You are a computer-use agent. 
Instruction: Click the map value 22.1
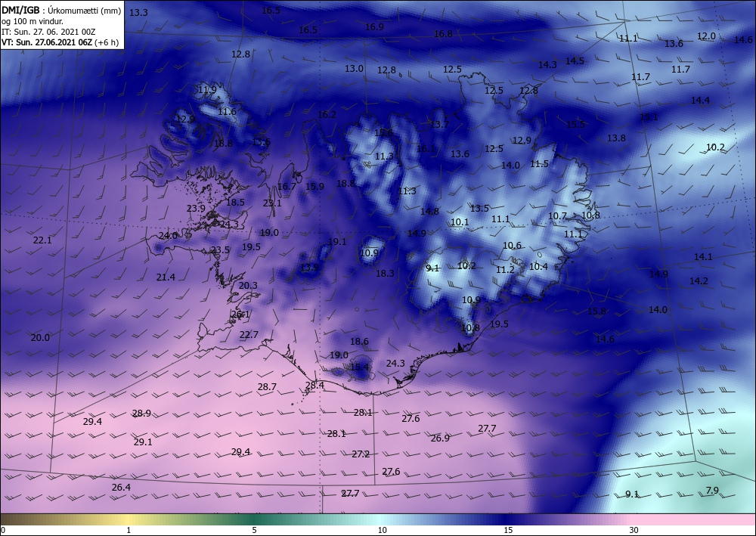pos(42,240)
